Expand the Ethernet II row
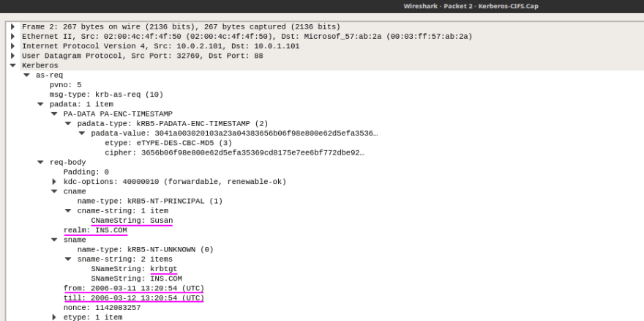 point(12,36)
